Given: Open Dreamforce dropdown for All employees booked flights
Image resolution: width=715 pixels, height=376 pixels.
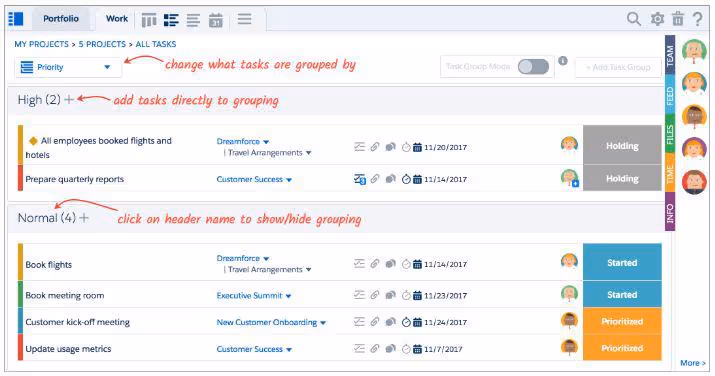Looking at the screenshot, I should pos(243,141).
